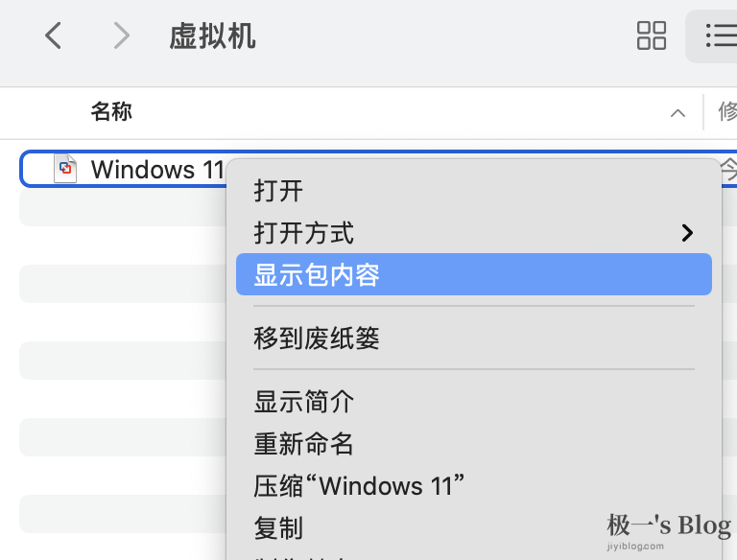
Task: Click the partially visible 修改 date column header
Action: pos(726,112)
